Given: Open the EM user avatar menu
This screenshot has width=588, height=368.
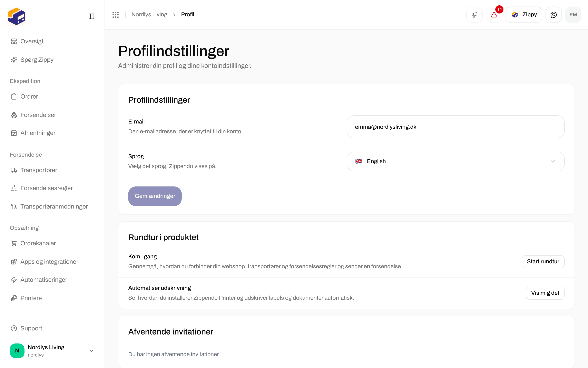Looking at the screenshot, I should (573, 15).
